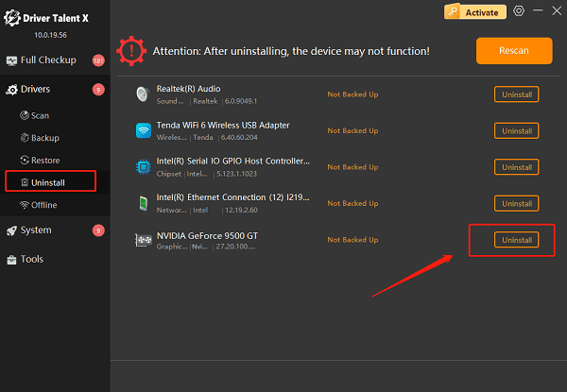
Task: Click Not Backed Up for Tenda adapter
Action: 352,130
